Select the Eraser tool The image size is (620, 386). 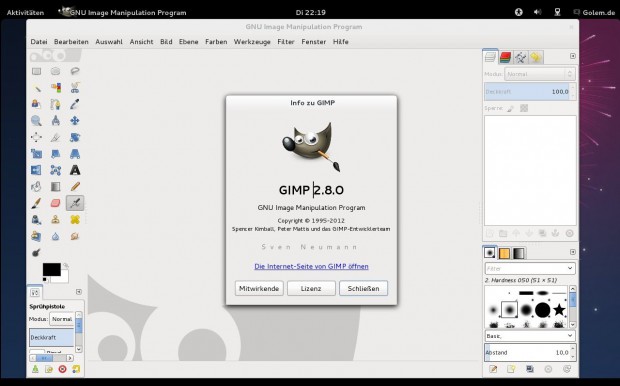(x=55, y=203)
